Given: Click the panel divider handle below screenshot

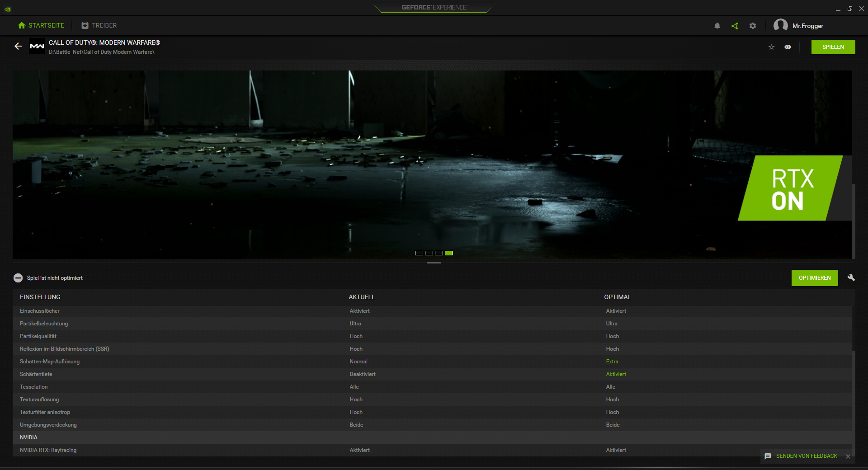Looking at the screenshot, I should [x=434, y=263].
